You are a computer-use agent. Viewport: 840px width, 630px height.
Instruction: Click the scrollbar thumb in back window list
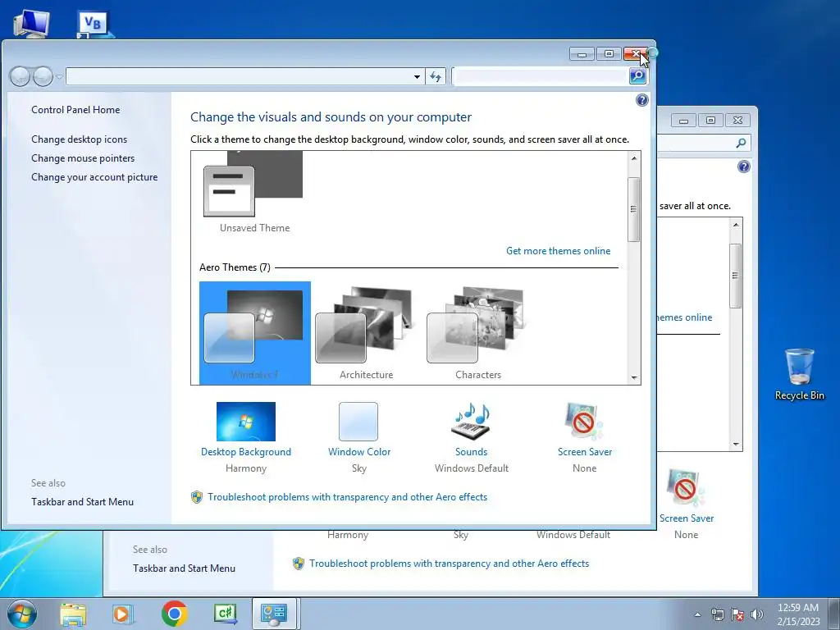(736, 276)
